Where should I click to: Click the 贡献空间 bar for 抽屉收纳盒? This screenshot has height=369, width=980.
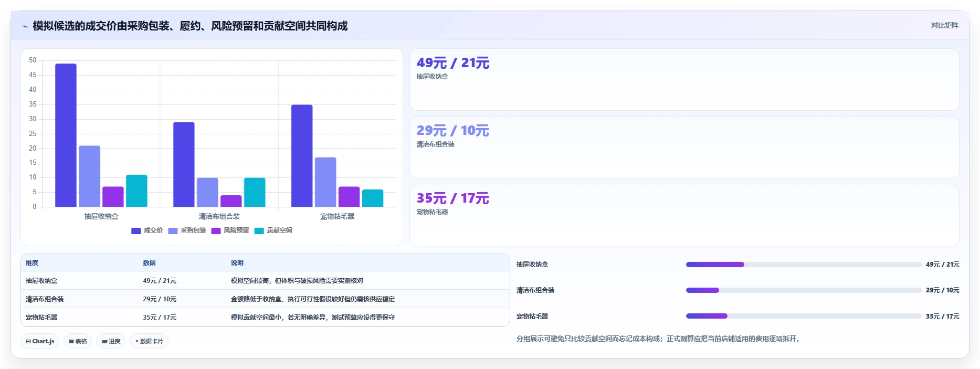click(x=136, y=191)
